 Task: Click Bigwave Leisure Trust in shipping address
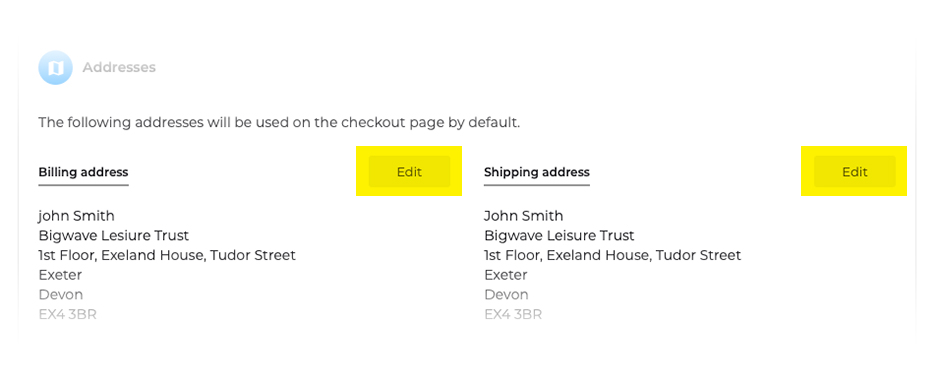pyautogui.click(x=559, y=235)
